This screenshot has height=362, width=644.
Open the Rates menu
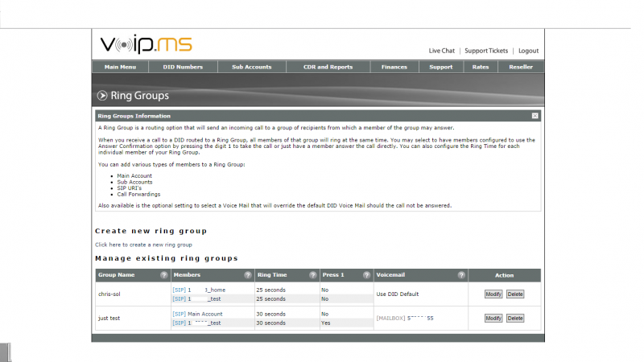[x=481, y=67]
